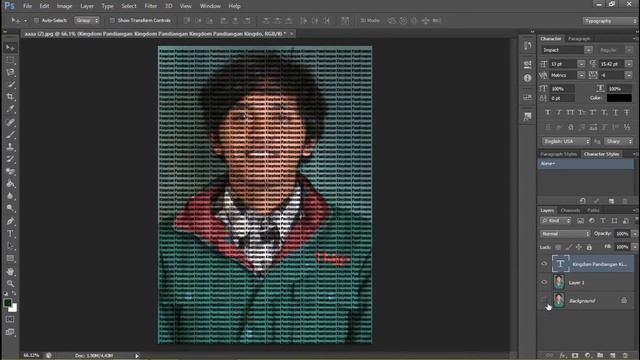Select the Hand tool
This screenshot has height=360, width=640.
pyautogui.click(x=10, y=271)
